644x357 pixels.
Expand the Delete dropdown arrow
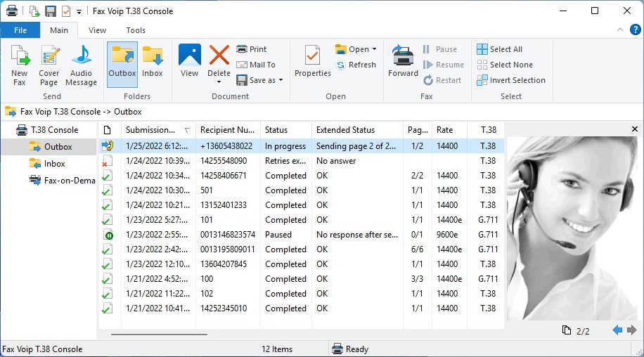pyautogui.click(x=219, y=82)
